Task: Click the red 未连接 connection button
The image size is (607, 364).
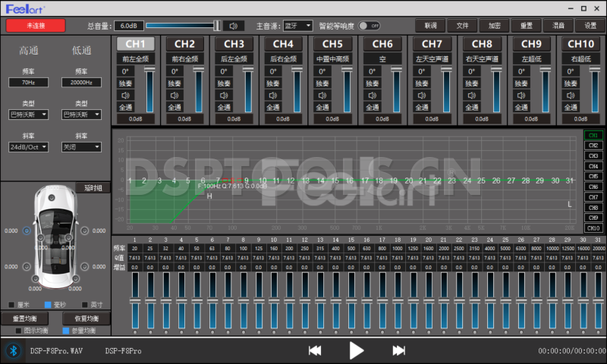Action: coord(36,26)
